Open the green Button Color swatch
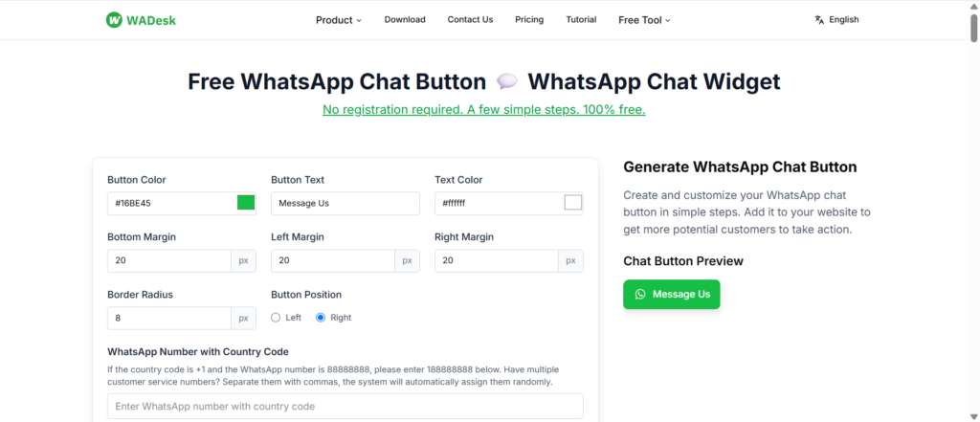 coord(246,203)
